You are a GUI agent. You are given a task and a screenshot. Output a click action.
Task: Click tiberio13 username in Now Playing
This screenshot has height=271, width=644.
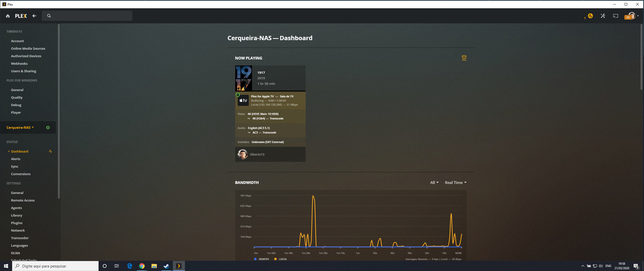pos(258,154)
